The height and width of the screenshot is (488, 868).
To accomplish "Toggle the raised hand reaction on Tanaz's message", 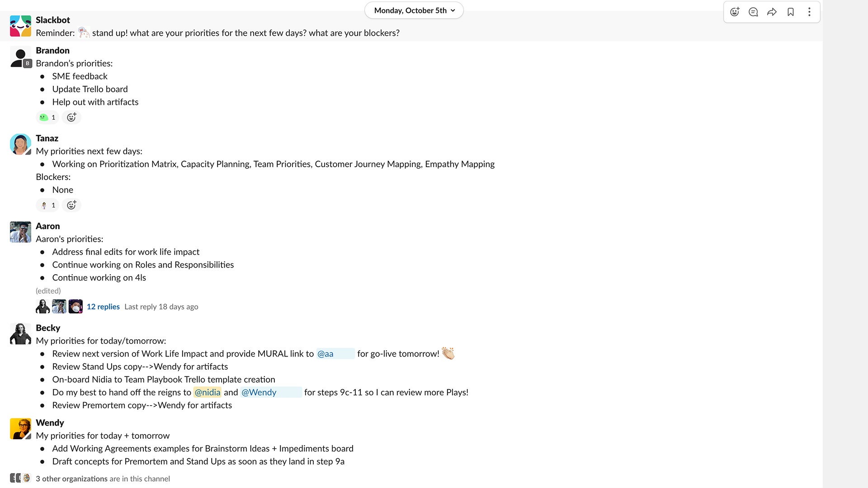I will pos(47,205).
